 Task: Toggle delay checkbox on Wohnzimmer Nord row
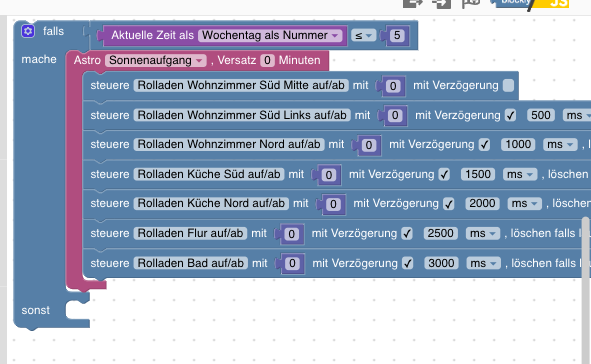[x=484, y=145]
